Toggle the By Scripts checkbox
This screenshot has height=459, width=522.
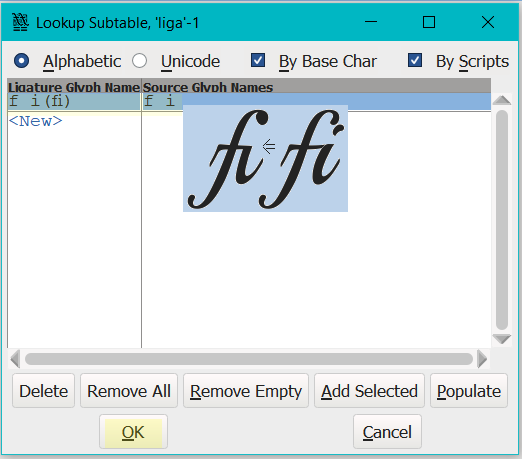(x=415, y=60)
